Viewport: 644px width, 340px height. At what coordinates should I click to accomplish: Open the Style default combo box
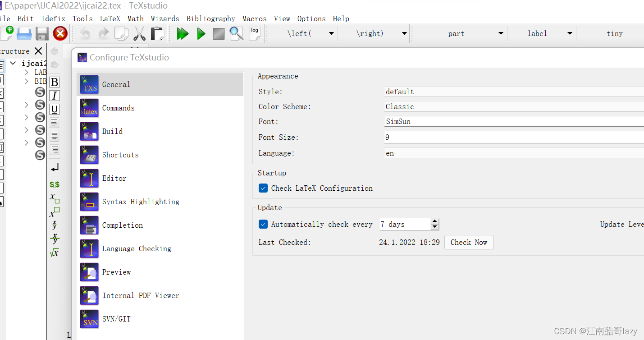pos(514,92)
